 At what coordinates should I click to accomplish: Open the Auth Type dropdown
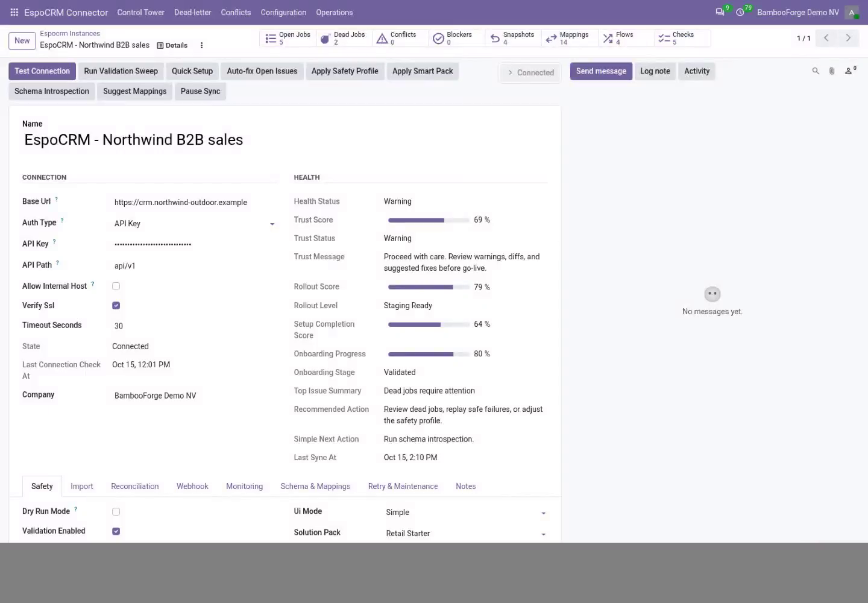click(x=195, y=224)
